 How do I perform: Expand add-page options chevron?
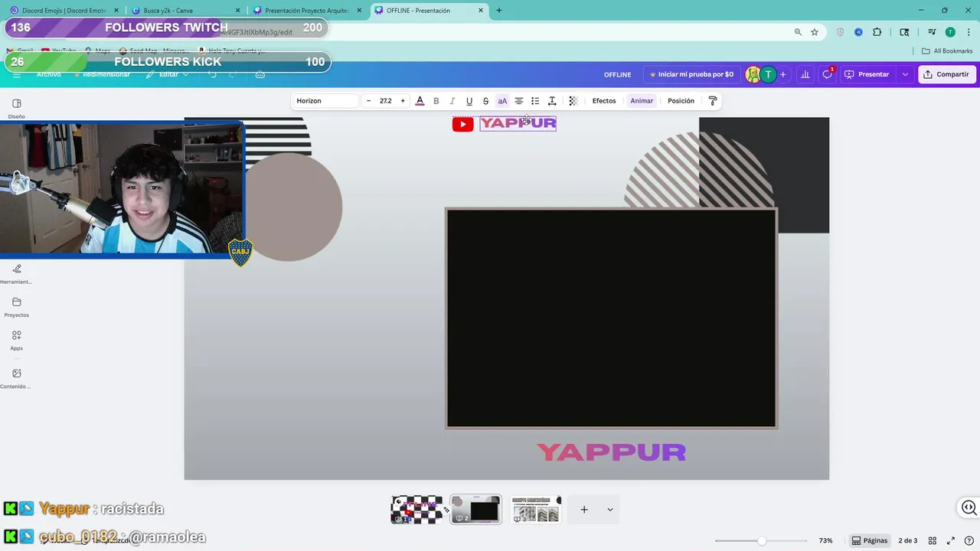pyautogui.click(x=610, y=510)
